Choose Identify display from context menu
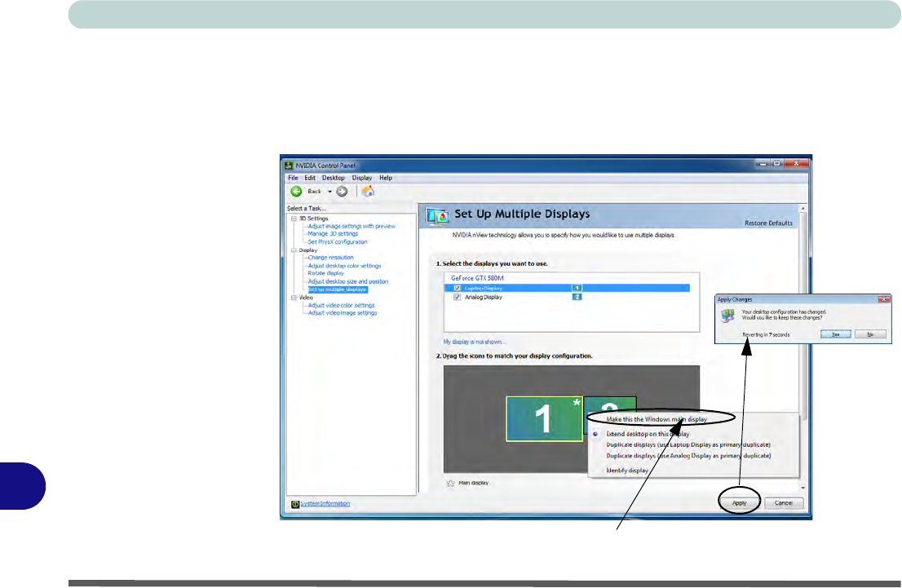 coord(627,471)
